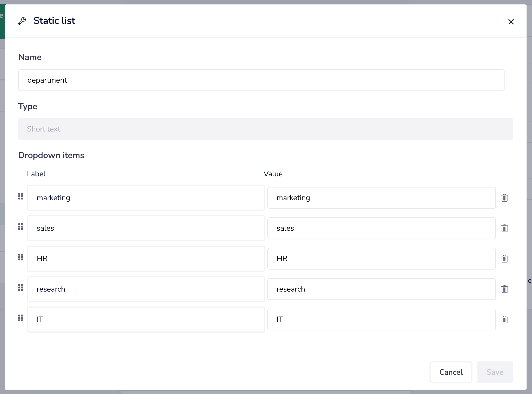The image size is (532, 394).
Task: Click the wrench icon in the dialog header
Action: [x=22, y=21]
